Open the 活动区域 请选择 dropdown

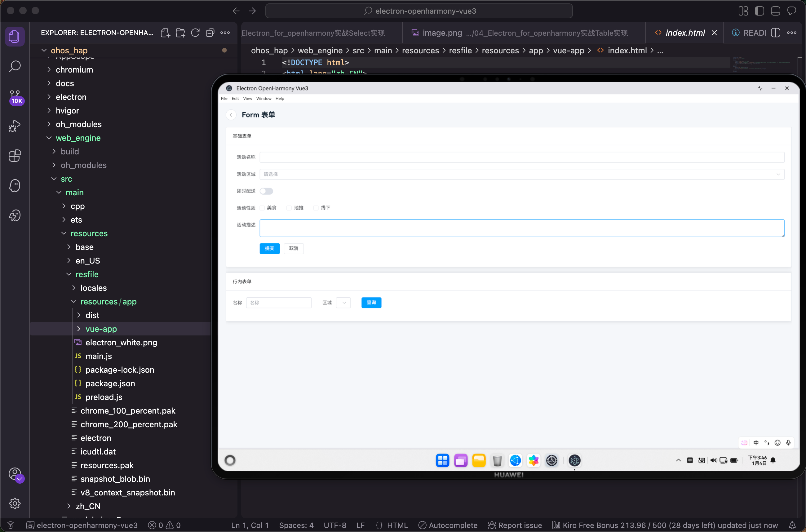[521, 174]
